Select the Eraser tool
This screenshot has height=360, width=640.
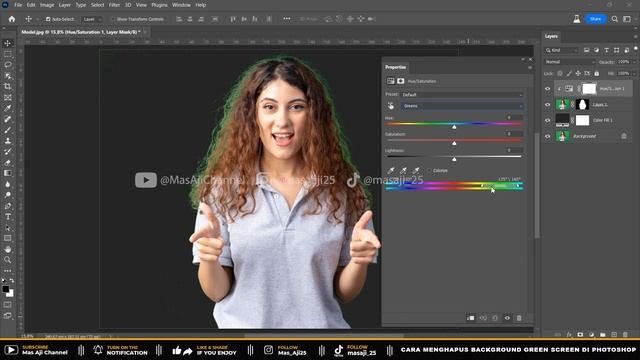[x=7, y=162]
